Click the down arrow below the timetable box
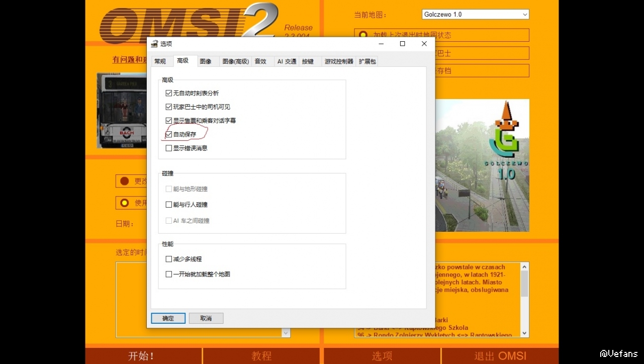This screenshot has height=364, width=644. [x=286, y=333]
